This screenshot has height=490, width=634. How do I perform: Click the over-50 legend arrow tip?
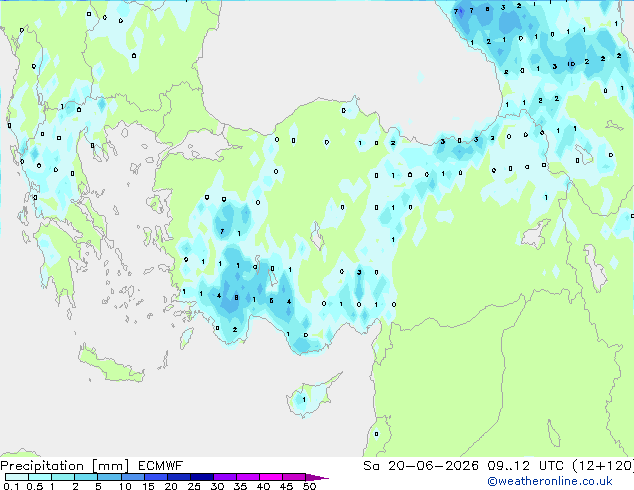[317, 478]
